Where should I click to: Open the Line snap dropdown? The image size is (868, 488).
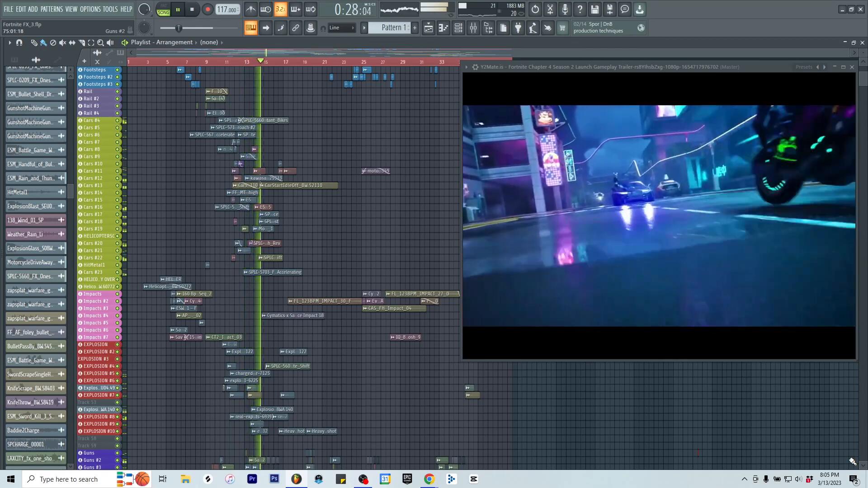click(x=342, y=28)
